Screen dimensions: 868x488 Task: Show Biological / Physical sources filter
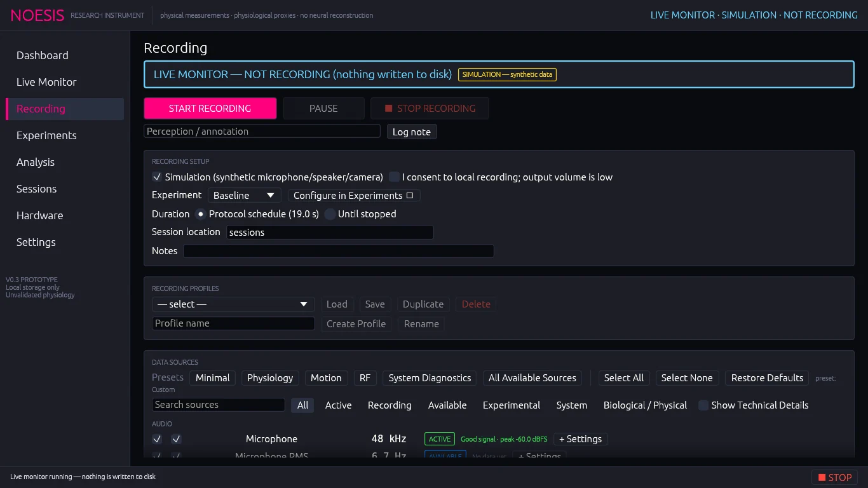click(x=645, y=405)
